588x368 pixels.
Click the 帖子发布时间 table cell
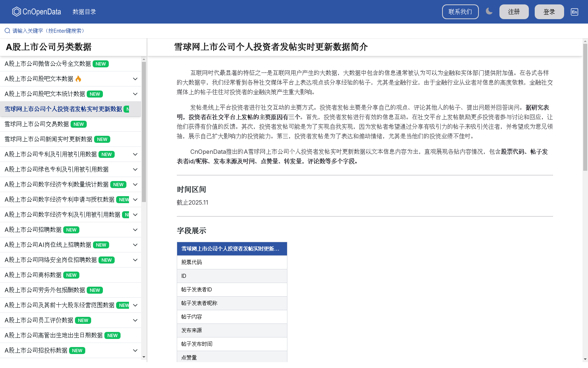click(x=232, y=344)
